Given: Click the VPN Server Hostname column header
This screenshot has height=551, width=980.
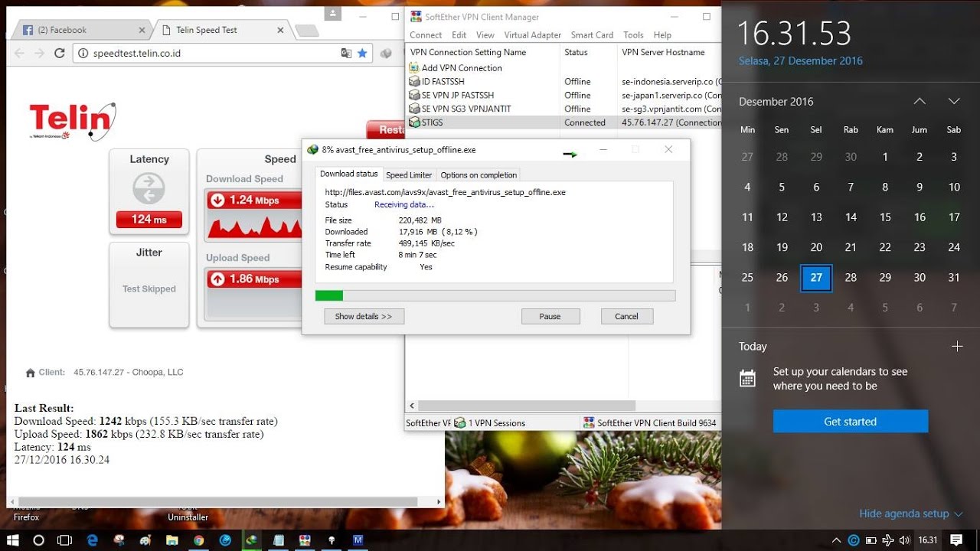Looking at the screenshot, I should 669,52.
